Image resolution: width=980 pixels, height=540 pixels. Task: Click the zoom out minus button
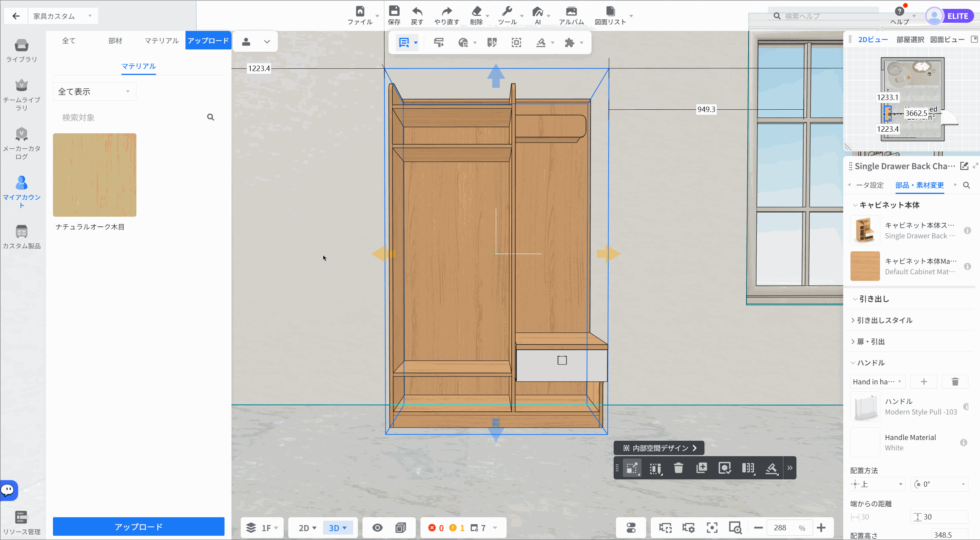[758, 528]
